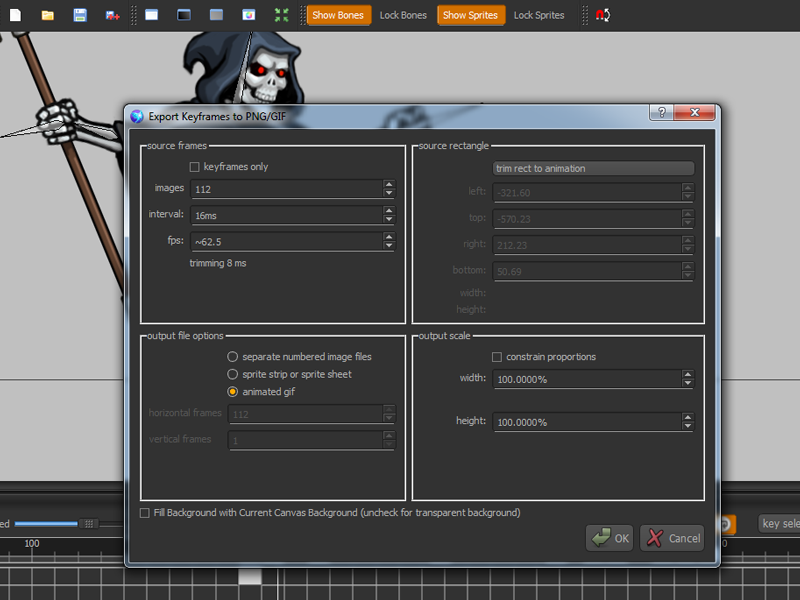The height and width of the screenshot is (600, 800).
Task: Create a new project
Action: tap(14, 15)
